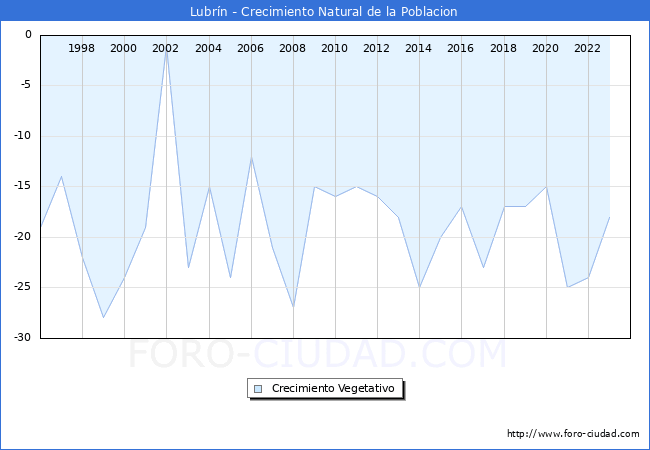
Task: Click the chart title Lubrín Crecimiento Natural
Action: pos(324,11)
